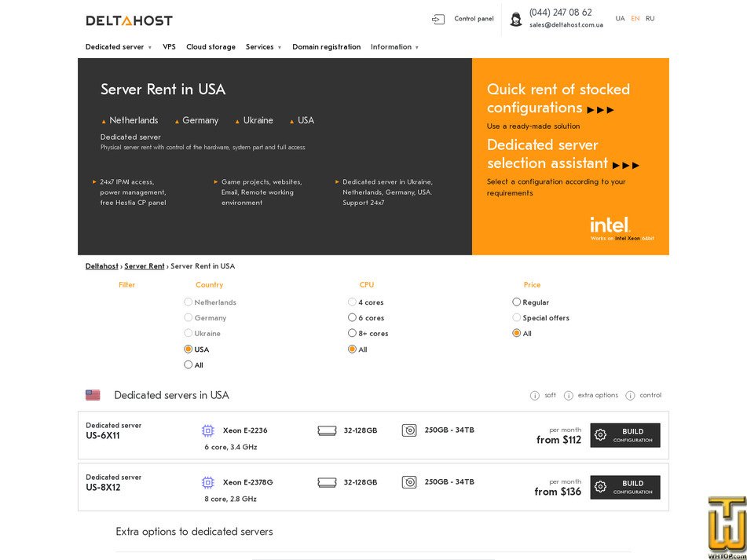Image resolution: width=747 pixels, height=560 pixels.
Task: Select Germany country radio button
Action: [x=189, y=317]
